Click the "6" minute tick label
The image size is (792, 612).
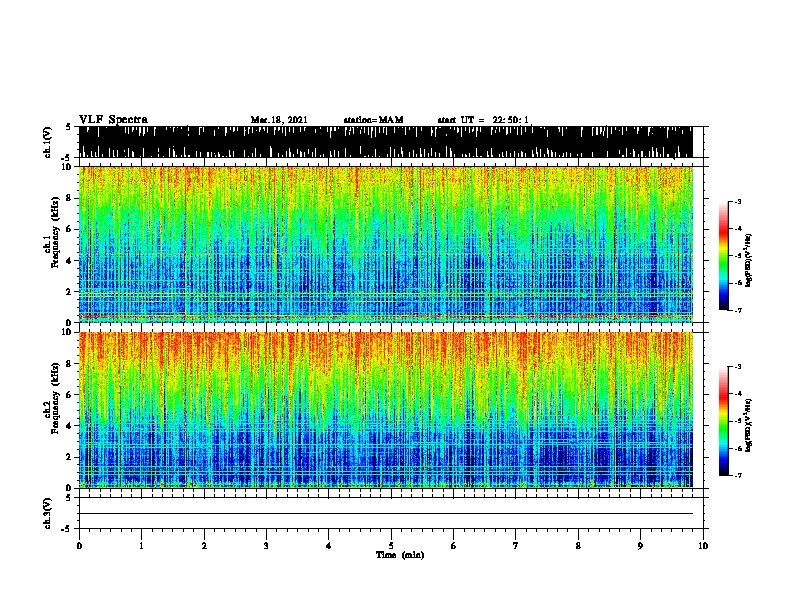(x=454, y=546)
